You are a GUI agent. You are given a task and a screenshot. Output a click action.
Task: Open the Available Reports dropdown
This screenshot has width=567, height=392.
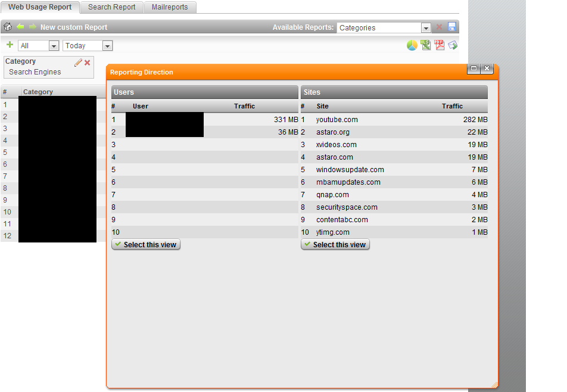pyautogui.click(x=425, y=28)
